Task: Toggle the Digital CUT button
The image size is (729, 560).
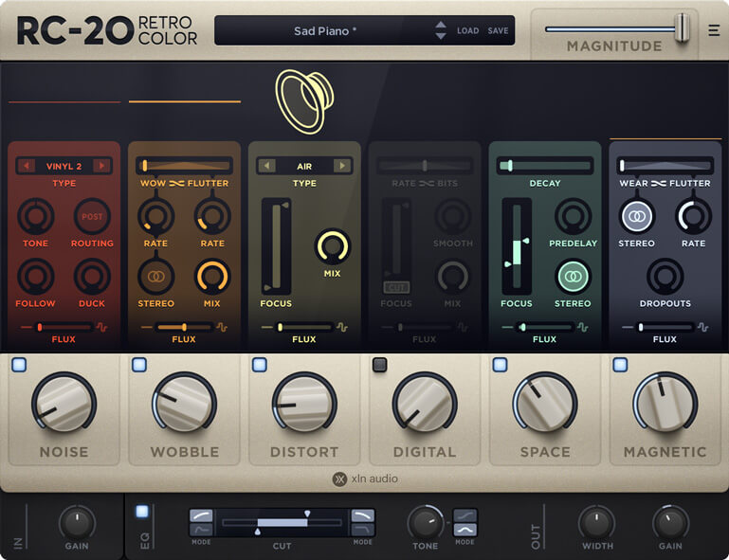Action: (x=396, y=288)
